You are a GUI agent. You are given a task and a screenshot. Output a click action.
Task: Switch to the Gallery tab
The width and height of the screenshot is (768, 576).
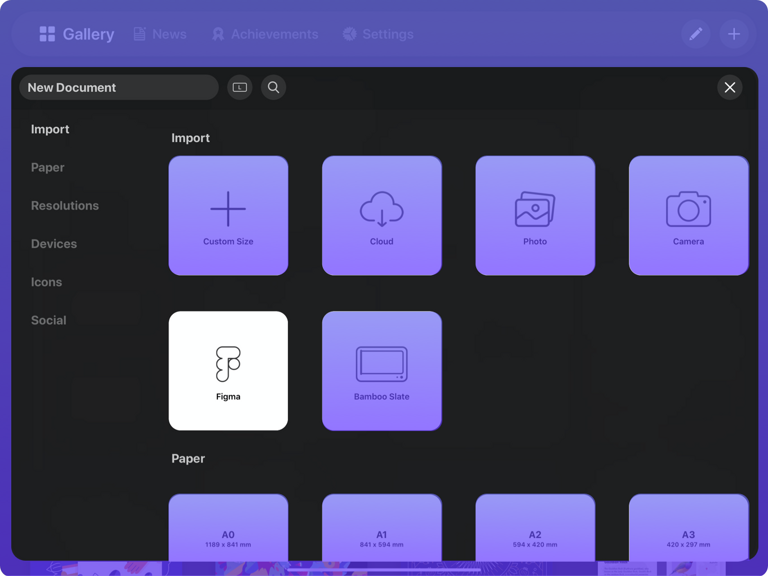[77, 34]
